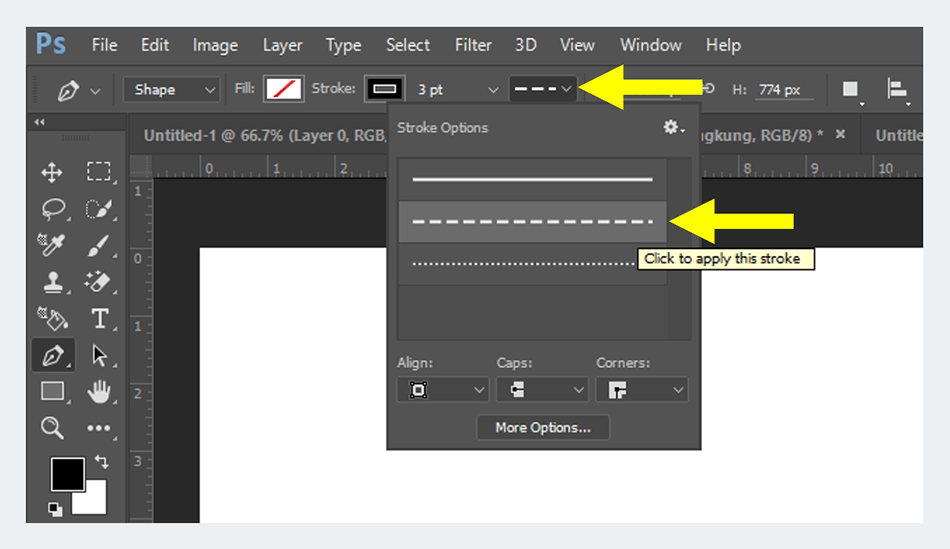The height and width of the screenshot is (549, 950).
Task: Select the Hand tool
Action: [99, 392]
